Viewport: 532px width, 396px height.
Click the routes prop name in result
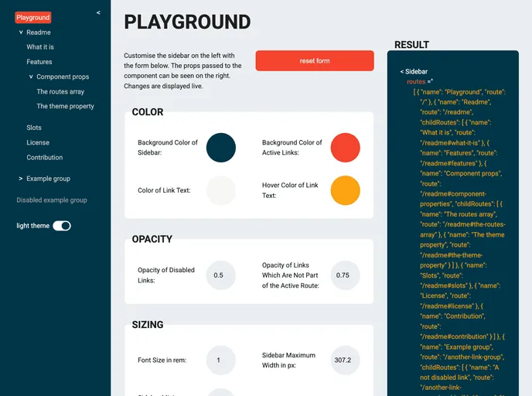[416, 81]
